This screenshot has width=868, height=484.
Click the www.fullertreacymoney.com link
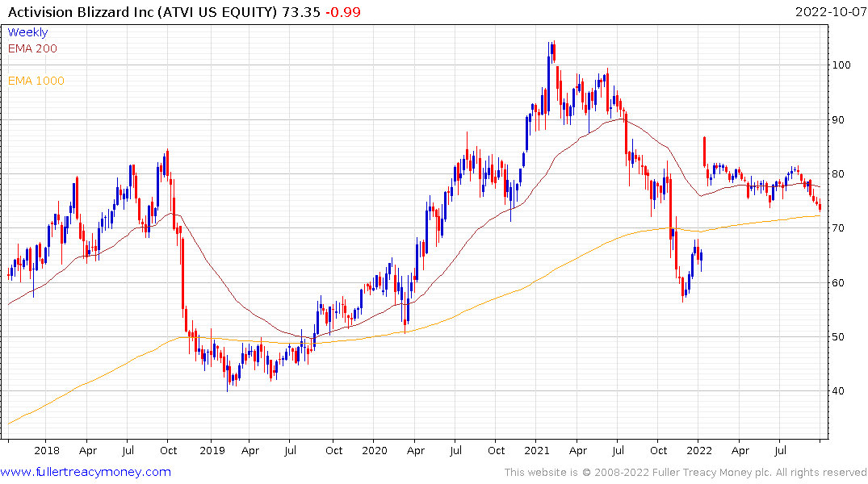click(86, 472)
